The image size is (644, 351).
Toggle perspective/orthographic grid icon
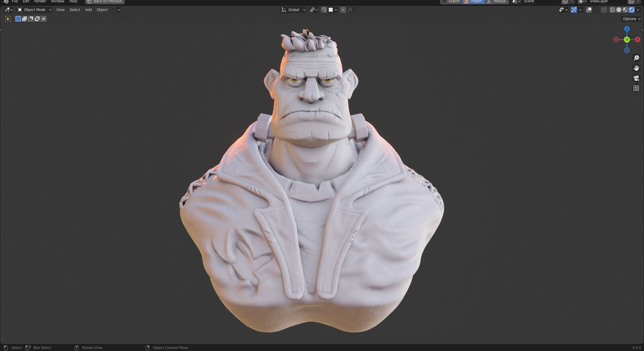pos(636,88)
